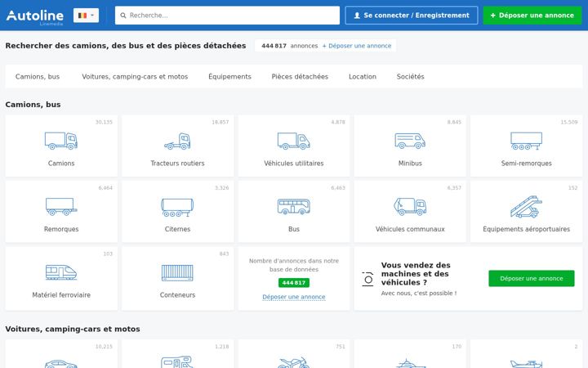Go to the Location tab
The width and height of the screenshot is (588, 368).
363,77
